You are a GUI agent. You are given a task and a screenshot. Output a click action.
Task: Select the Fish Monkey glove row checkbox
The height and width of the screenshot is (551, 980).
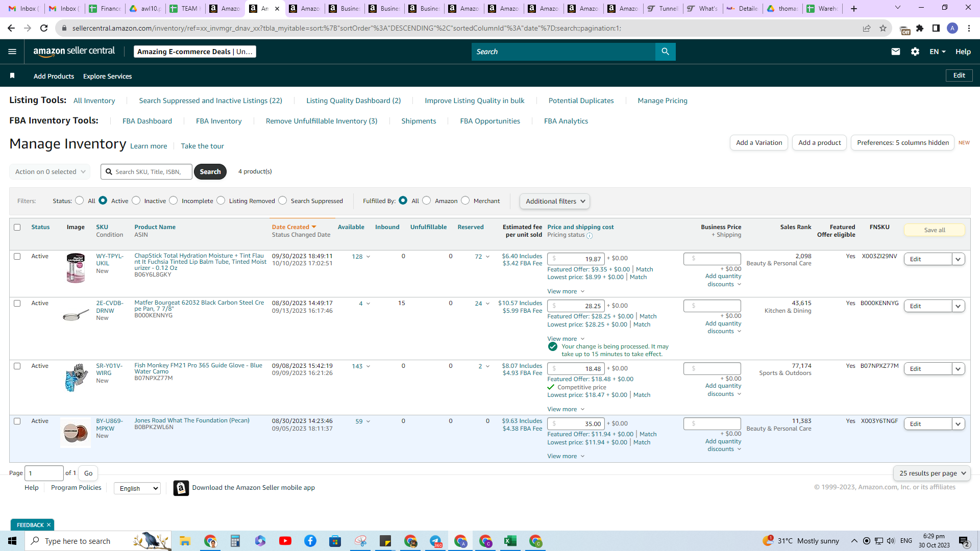click(17, 366)
